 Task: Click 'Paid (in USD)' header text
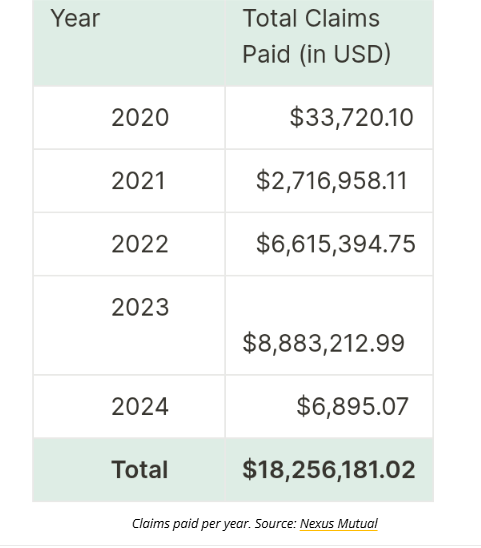pos(316,54)
